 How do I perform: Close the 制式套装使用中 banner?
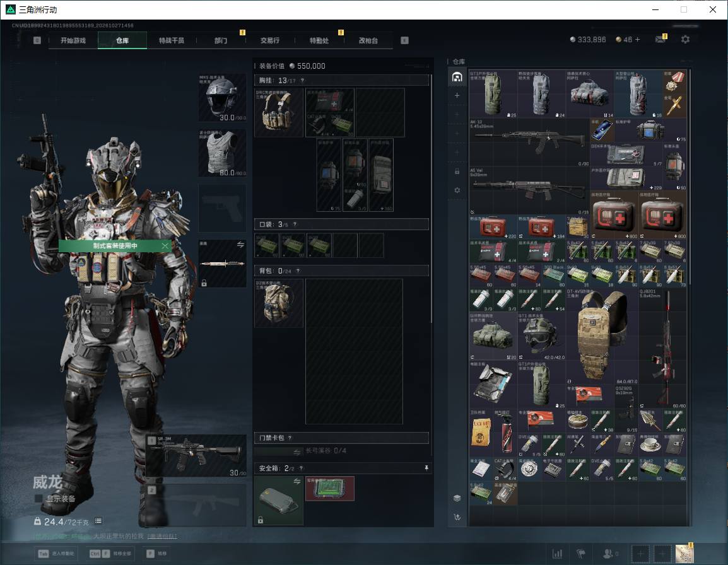point(165,245)
